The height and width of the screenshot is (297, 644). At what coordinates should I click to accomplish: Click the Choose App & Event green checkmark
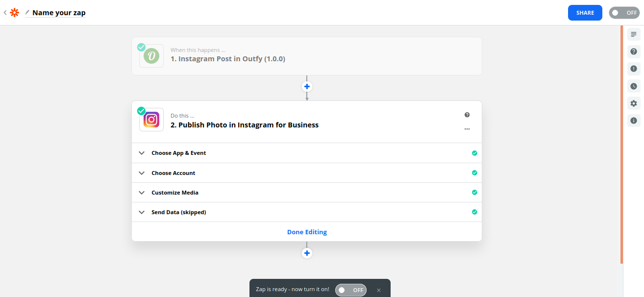(x=474, y=153)
